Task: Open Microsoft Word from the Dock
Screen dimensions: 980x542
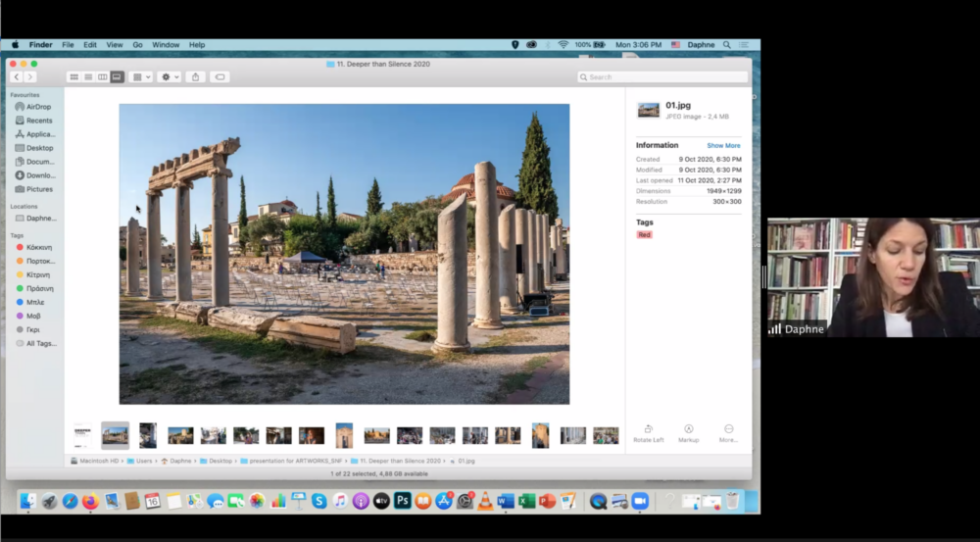Action: pyautogui.click(x=506, y=501)
